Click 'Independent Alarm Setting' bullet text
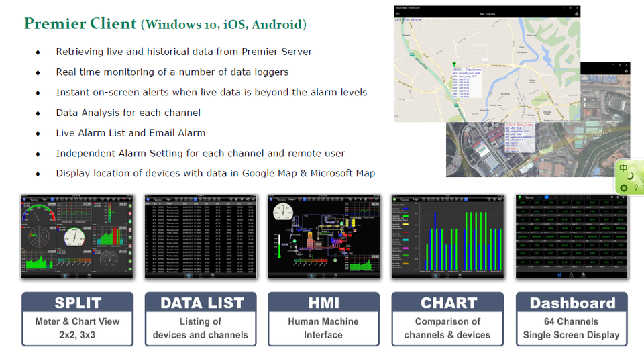644x359 pixels. (201, 154)
